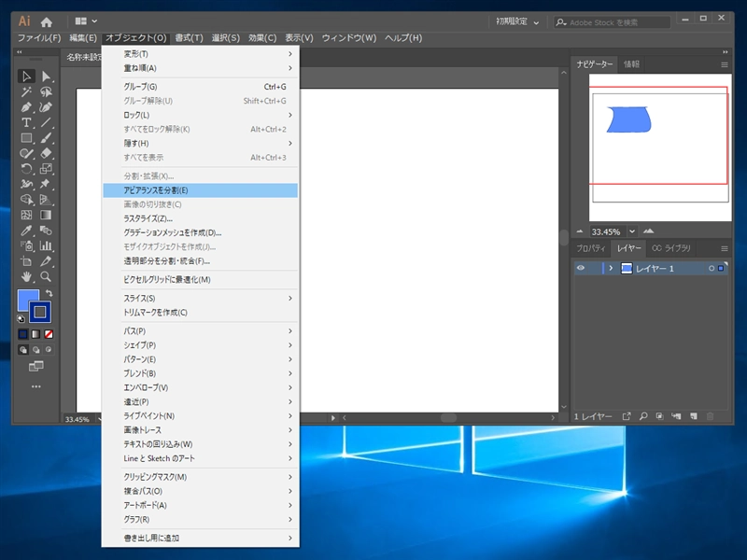
Task: Click トリムマークを作成(C) menu entry
Action: point(201,313)
